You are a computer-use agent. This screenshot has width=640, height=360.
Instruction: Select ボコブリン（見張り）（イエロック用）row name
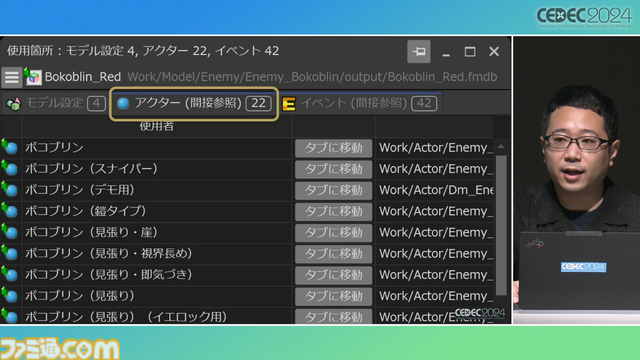tap(126, 317)
